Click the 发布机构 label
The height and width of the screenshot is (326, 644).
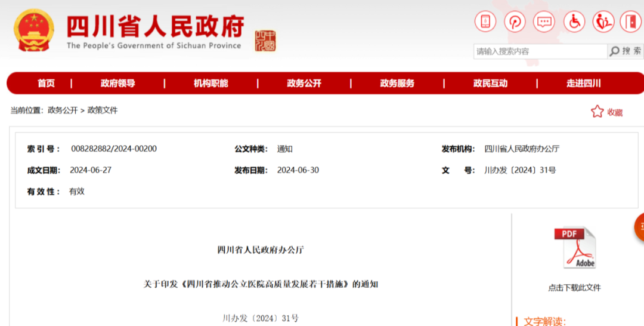click(459, 149)
